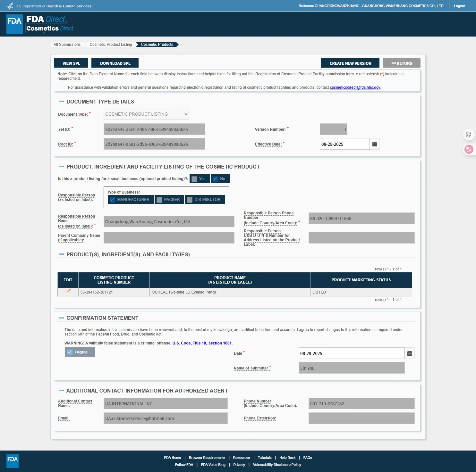Click the Document Type field label
This screenshot has height=472, width=476.
point(73,114)
